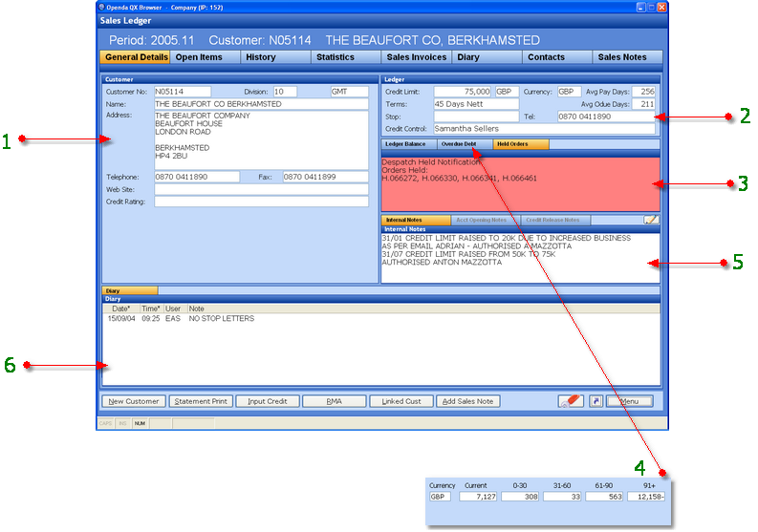Click the customer Name field
This screenshot has width=758, height=532.
[261, 104]
